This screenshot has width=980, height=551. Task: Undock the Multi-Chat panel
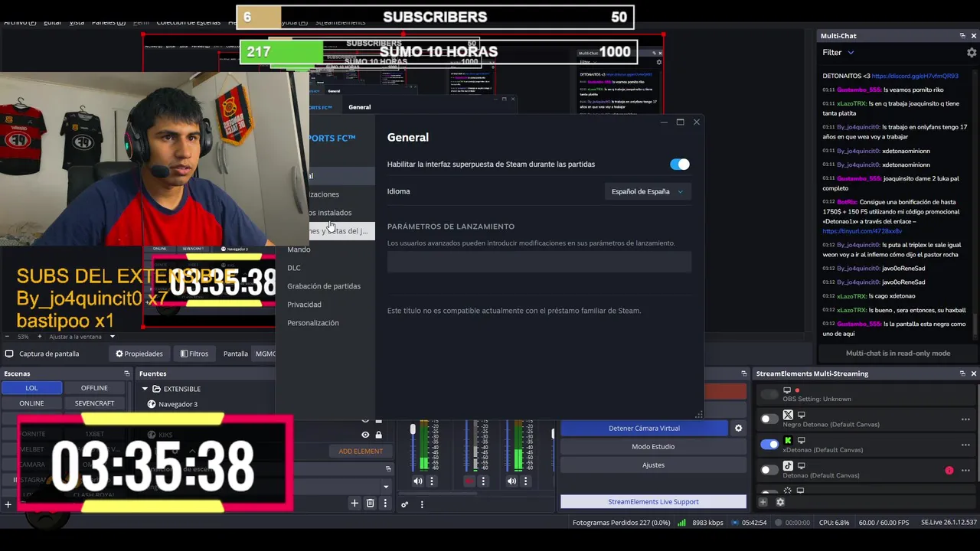(962, 36)
